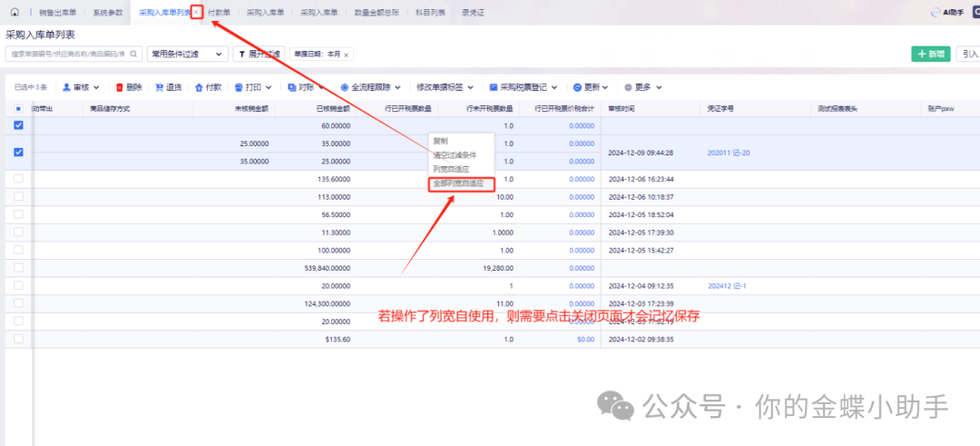Check the row with amount 124,300.00000
The width and height of the screenshot is (980, 446).
coord(18,303)
